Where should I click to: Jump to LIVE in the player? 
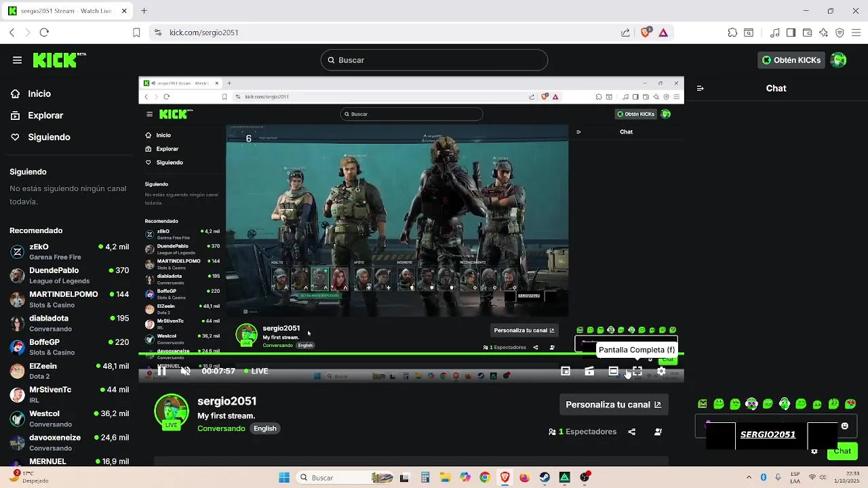(256, 371)
